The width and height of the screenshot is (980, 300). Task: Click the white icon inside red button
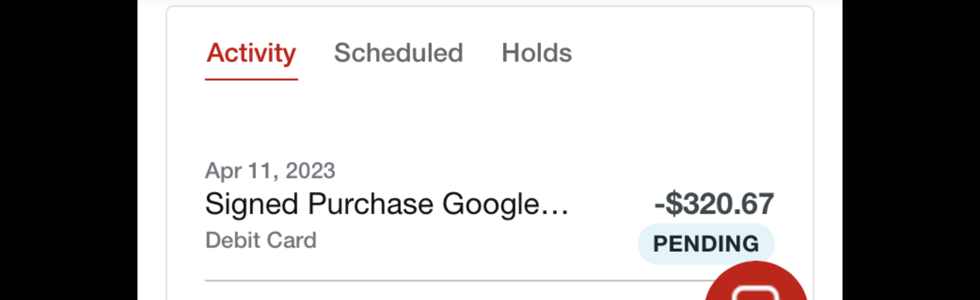[756, 292]
